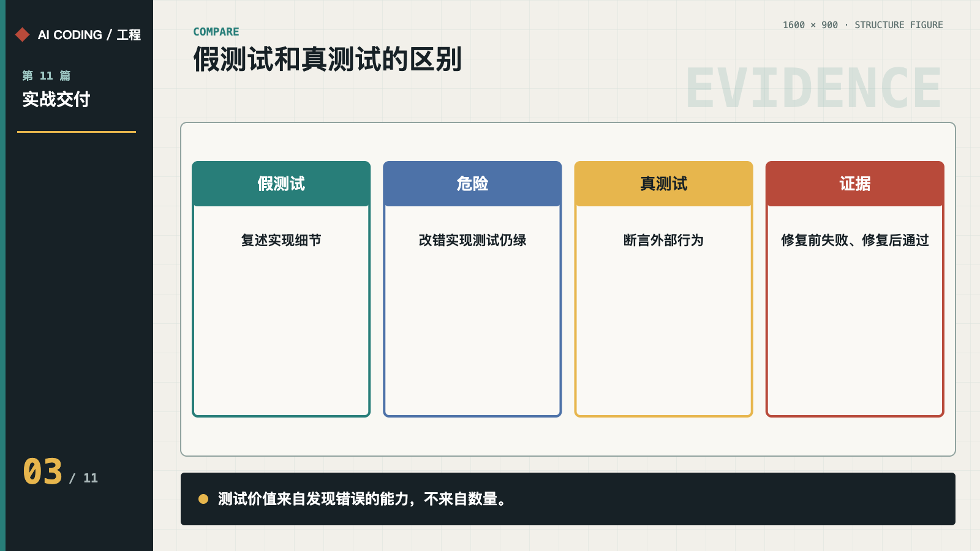Click the AI CODING / 工程 sidebar heading

[89, 35]
